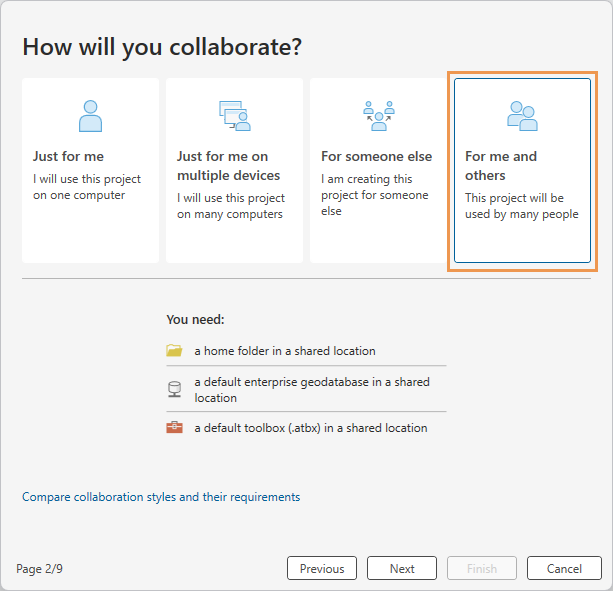Click the default toolbox (.atbx) requirement text
This screenshot has width=613, height=591.
coord(310,428)
